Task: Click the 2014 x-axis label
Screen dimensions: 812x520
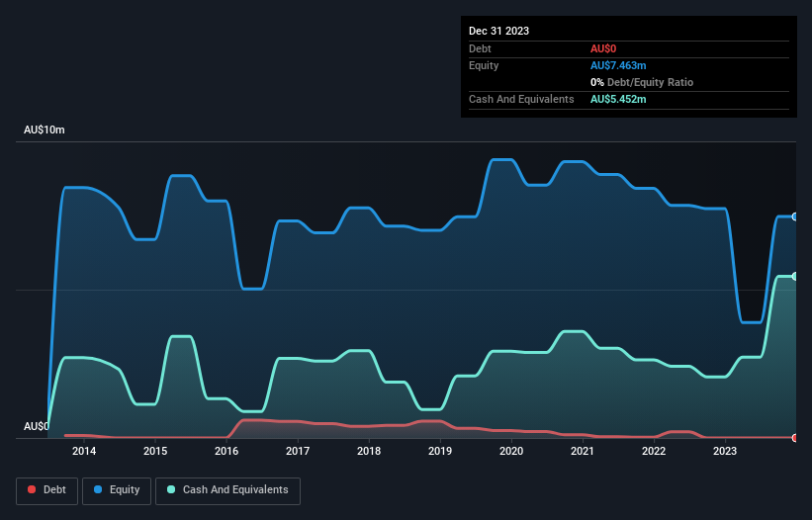Action: point(84,451)
